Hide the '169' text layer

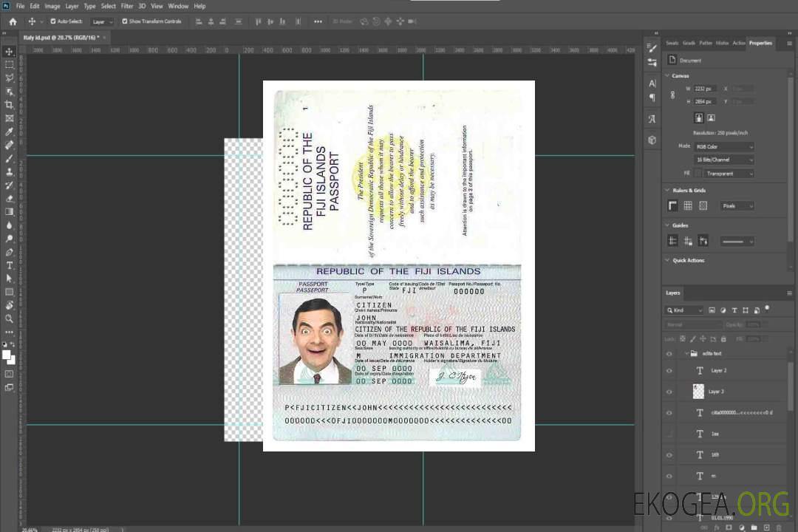(669, 455)
